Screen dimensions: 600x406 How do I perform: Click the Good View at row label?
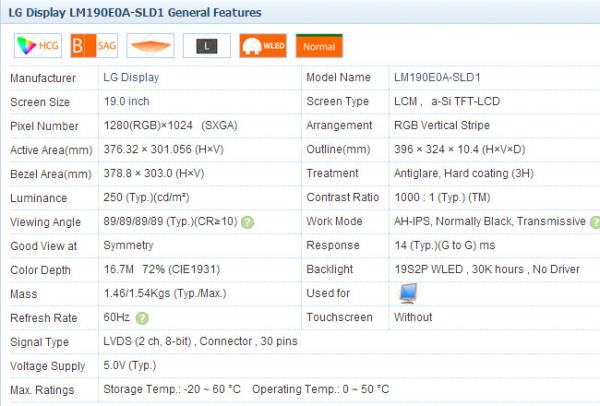coord(44,246)
